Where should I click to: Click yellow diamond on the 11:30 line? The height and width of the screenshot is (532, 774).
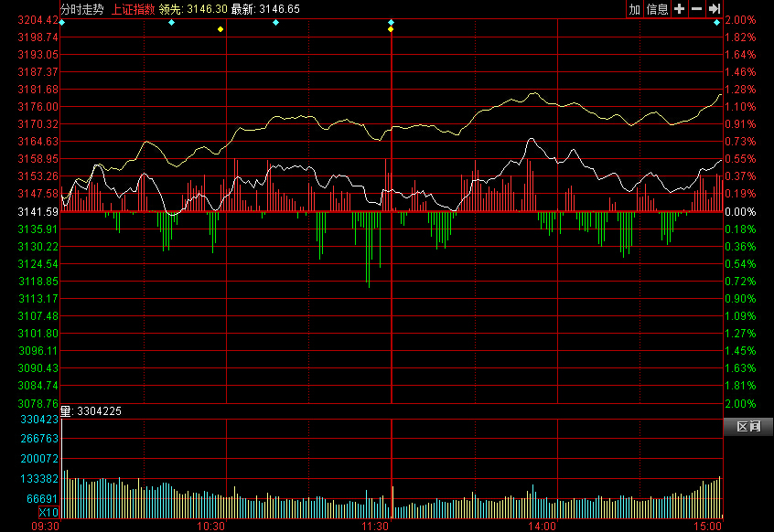pyautogui.click(x=391, y=29)
